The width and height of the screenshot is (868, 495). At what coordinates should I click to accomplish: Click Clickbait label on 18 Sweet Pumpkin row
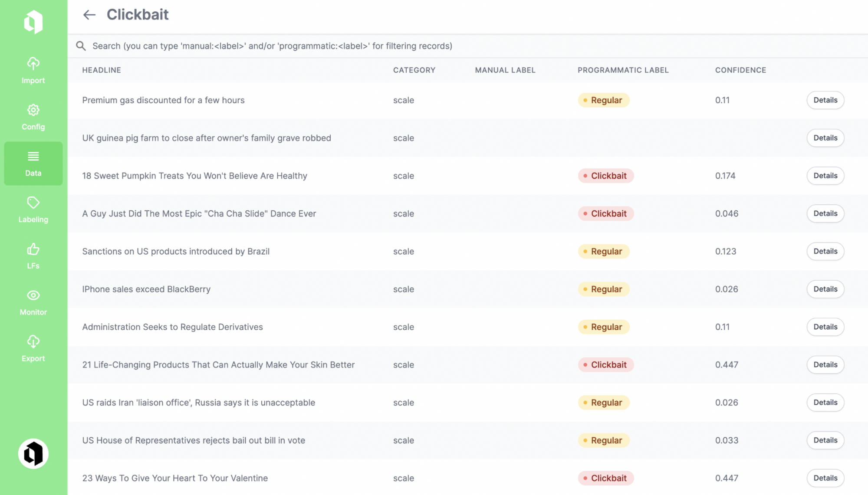coord(605,176)
